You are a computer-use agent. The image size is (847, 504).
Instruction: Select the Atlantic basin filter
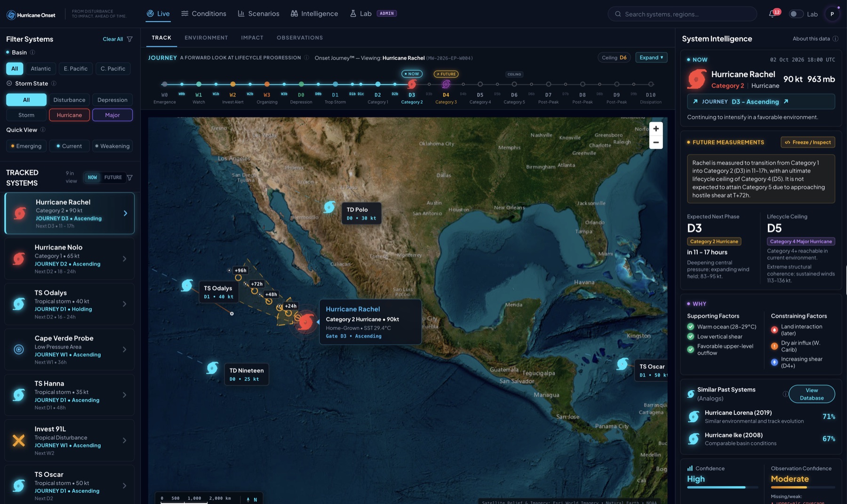point(41,69)
